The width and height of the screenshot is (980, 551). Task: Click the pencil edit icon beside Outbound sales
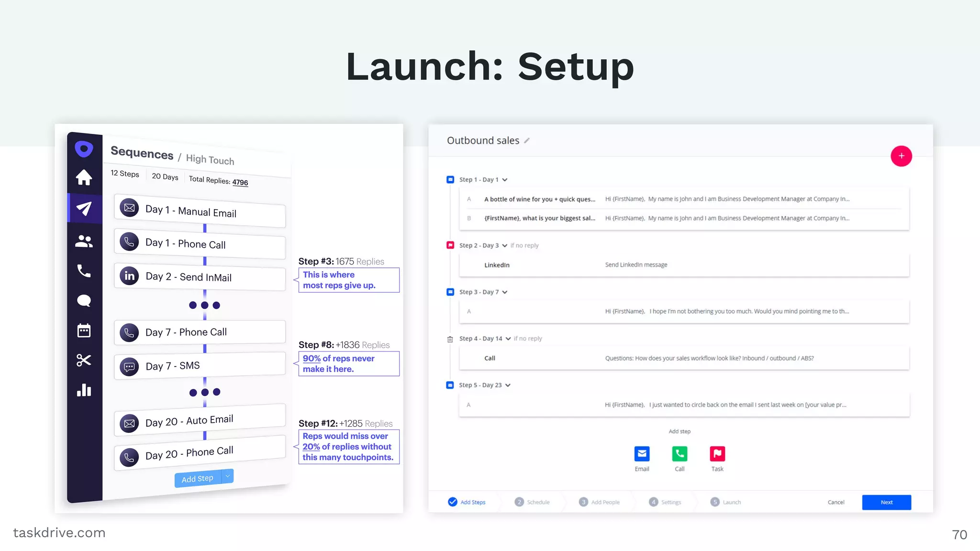coord(527,141)
